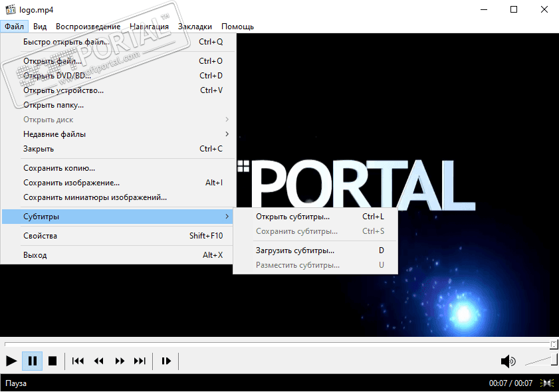Select Открыть DVD/BD... entry
The height and width of the screenshot is (392, 559).
point(118,76)
